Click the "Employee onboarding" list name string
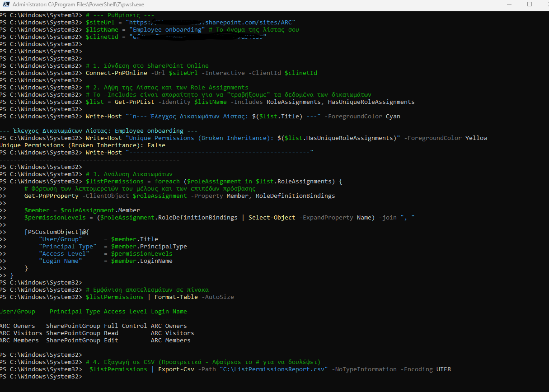The image size is (549, 392). click(x=165, y=30)
